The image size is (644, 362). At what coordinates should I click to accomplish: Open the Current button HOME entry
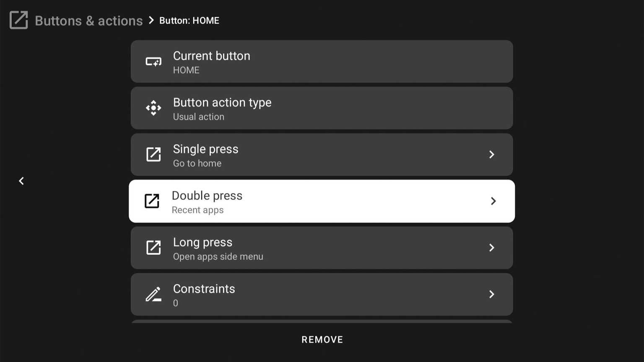pyautogui.click(x=322, y=61)
